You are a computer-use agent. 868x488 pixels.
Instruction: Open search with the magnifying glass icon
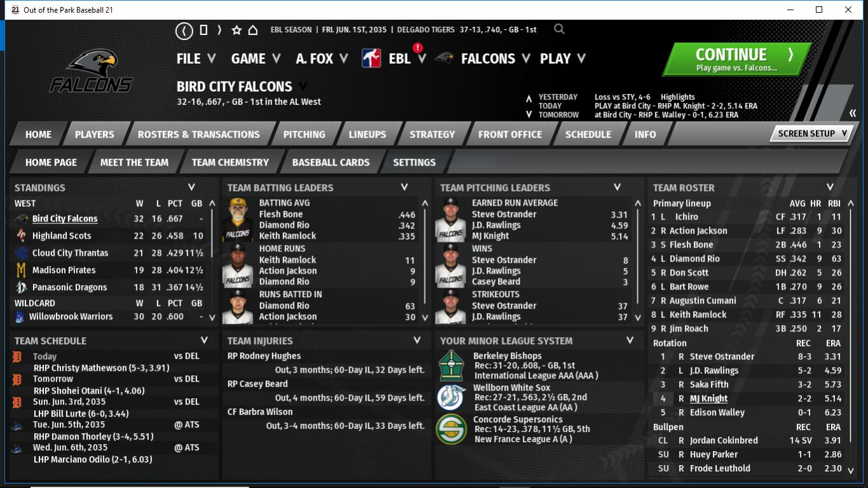click(x=559, y=29)
